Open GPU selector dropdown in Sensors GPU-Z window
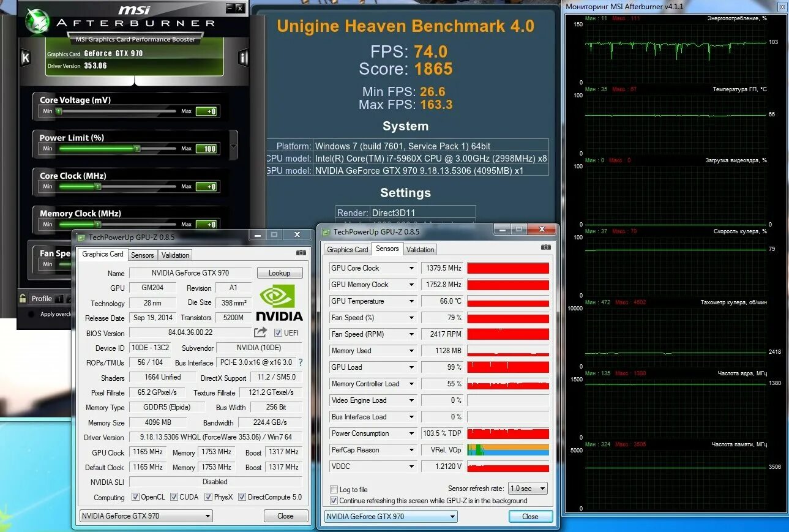The image size is (789, 532). click(x=391, y=517)
